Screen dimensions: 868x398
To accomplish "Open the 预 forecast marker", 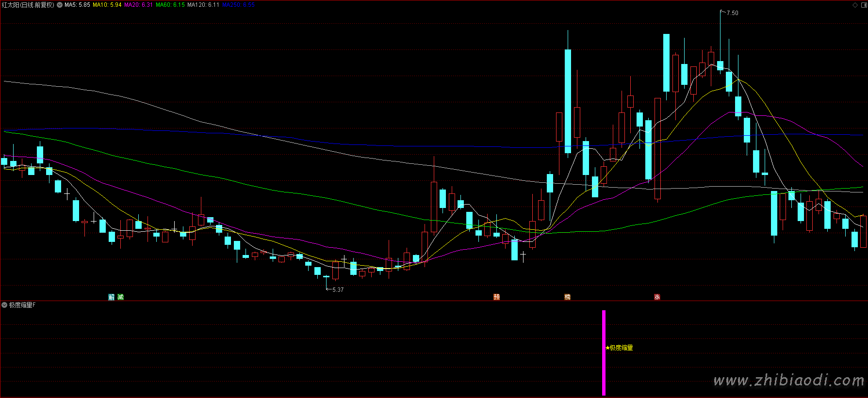I will (x=496, y=297).
